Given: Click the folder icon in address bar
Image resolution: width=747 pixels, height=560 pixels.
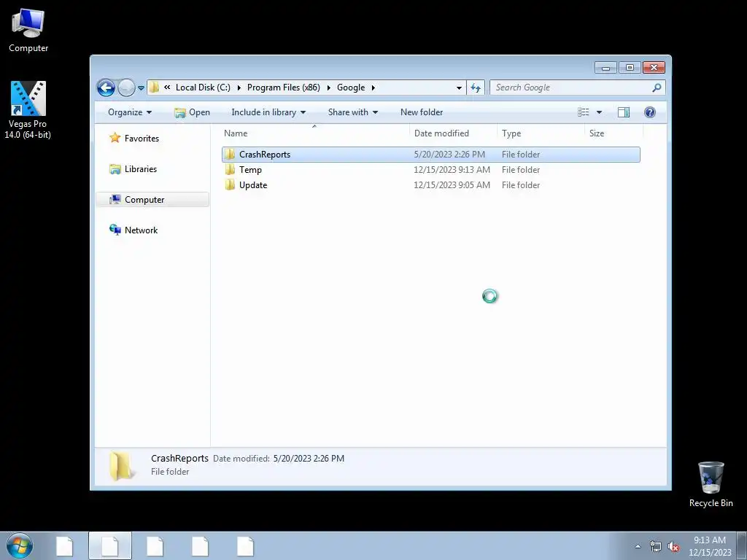Looking at the screenshot, I should point(155,87).
